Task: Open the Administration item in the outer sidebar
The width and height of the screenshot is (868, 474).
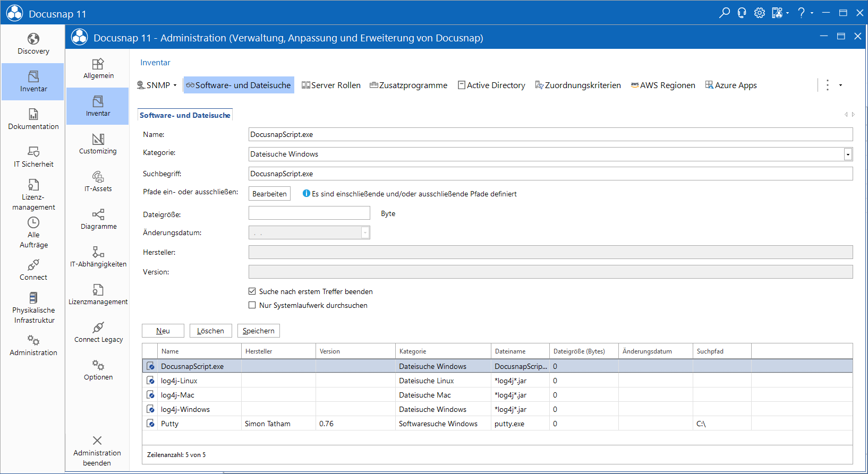Action: point(33,346)
